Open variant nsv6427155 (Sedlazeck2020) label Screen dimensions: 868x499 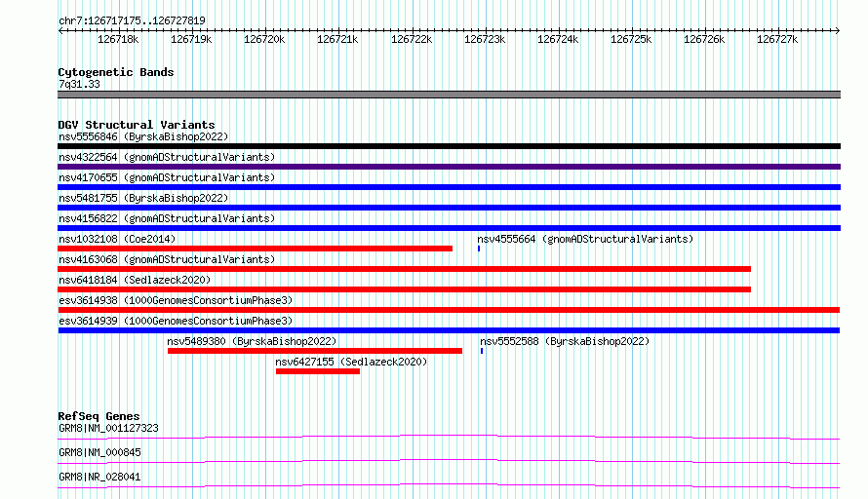pos(351,362)
